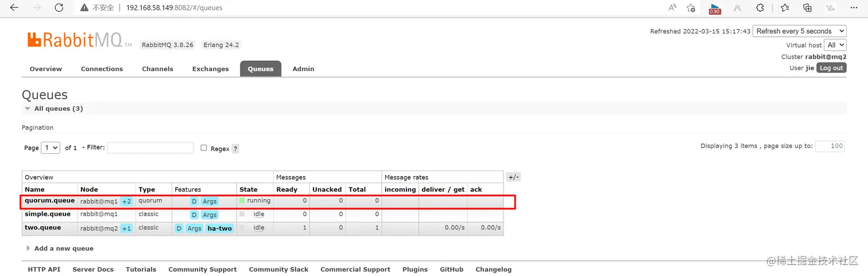Screen dimensions: 868x276
Task: Switch to the Connections tab
Action: click(102, 69)
